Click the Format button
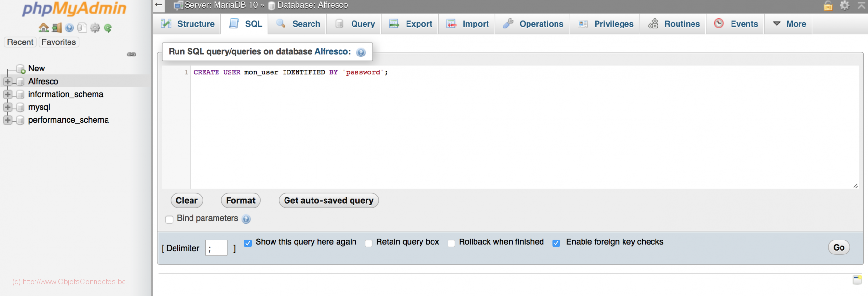This screenshot has height=296, width=868. 241,200
